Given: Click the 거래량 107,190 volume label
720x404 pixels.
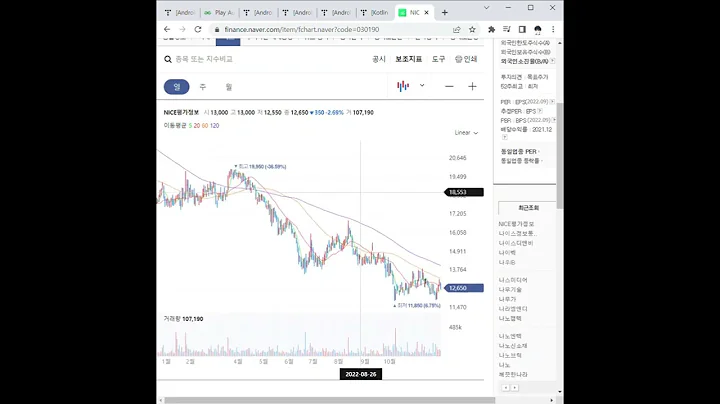Looking at the screenshot, I should tap(183, 319).
